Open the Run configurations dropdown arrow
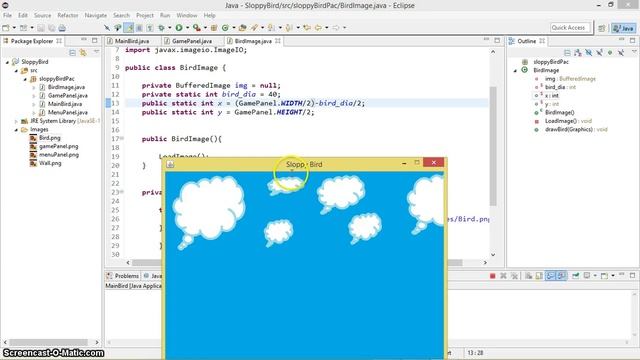Image resolution: width=640 pixels, height=360 pixels. (187, 28)
